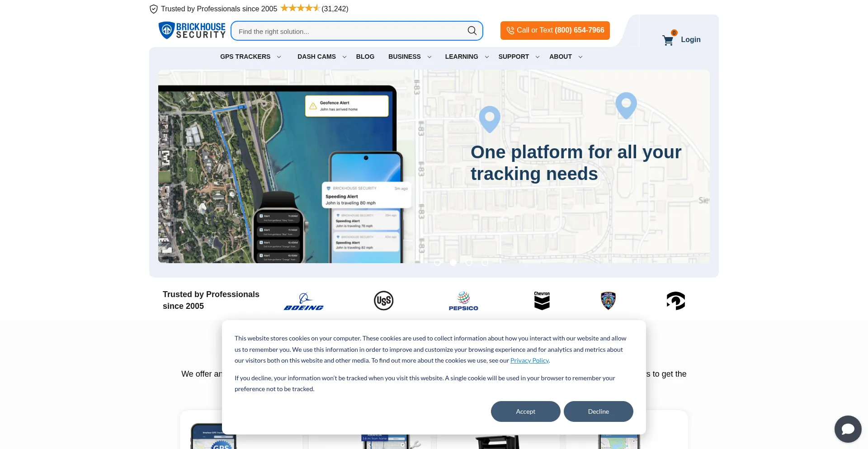
Task: Click the phone icon on orange button
Action: (510, 30)
